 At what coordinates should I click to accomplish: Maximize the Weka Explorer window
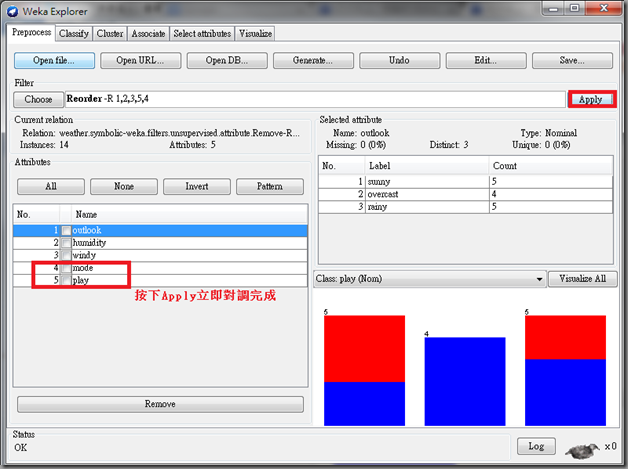point(574,9)
